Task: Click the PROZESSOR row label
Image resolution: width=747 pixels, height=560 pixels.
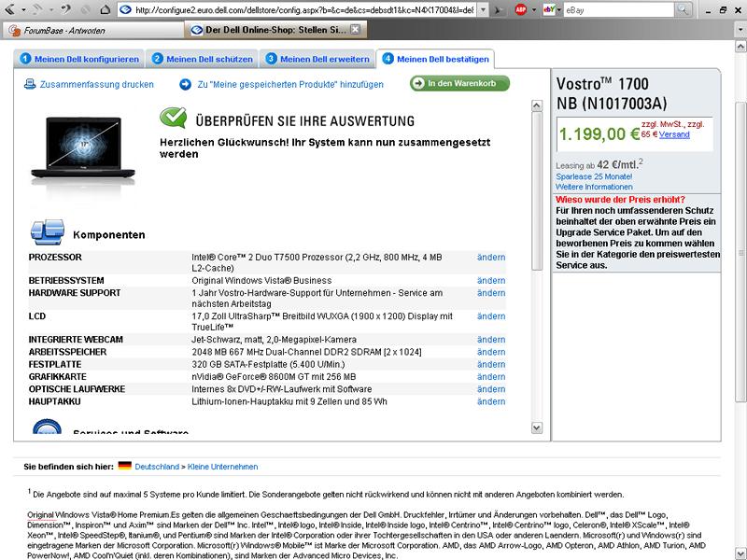Action: click(55, 258)
